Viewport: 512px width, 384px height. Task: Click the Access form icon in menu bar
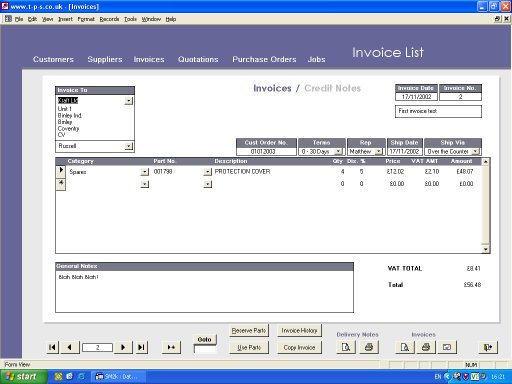[8, 19]
